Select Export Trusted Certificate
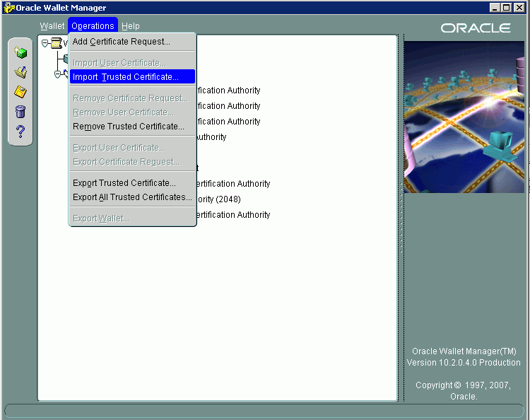This screenshot has height=420, width=530. [133, 183]
